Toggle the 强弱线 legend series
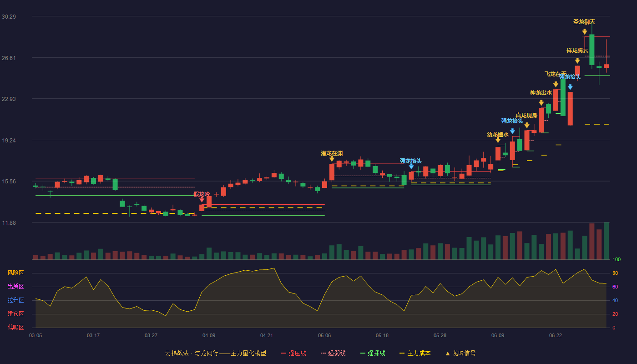Image resolution: width=637 pixels, height=364 pixels. [333, 353]
